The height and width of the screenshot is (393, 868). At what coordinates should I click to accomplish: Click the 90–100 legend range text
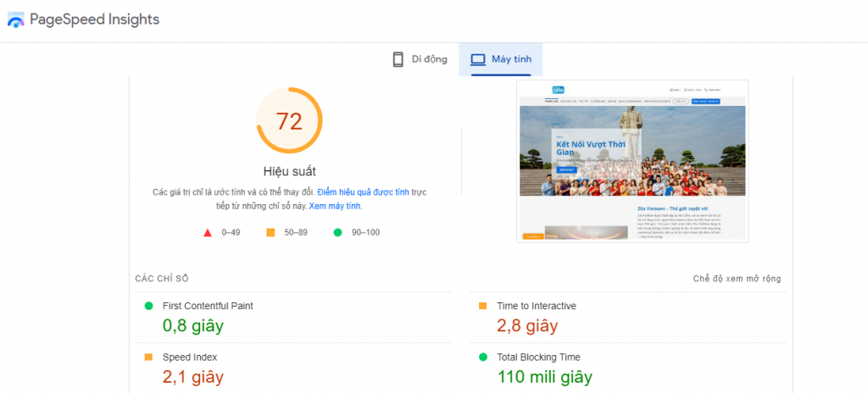point(365,232)
